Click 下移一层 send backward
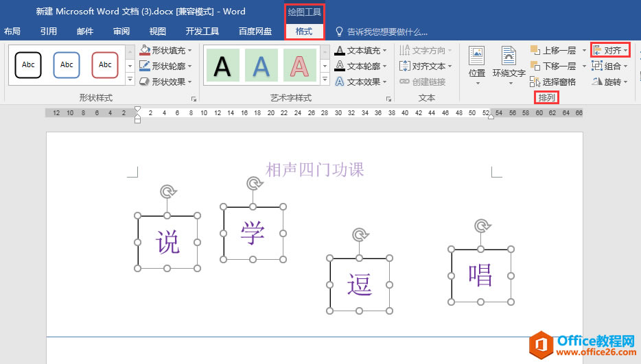641x364 pixels. tap(554, 66)
